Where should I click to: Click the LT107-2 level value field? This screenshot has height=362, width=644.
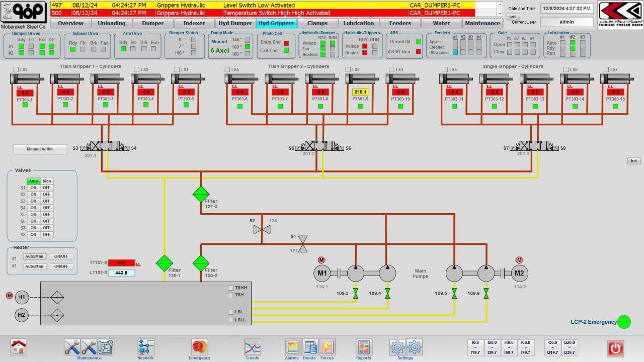click(x=121, y=273)
